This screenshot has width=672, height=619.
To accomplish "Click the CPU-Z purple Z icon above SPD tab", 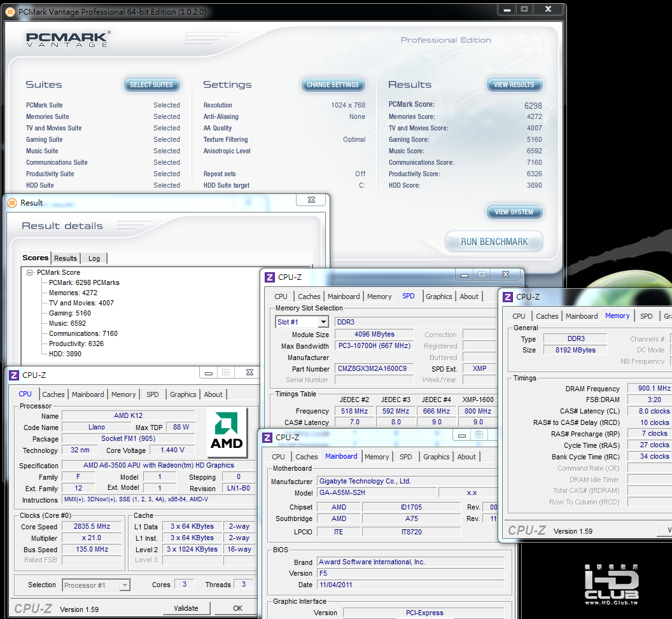I will pyautogui.click(x=270, y=277).
